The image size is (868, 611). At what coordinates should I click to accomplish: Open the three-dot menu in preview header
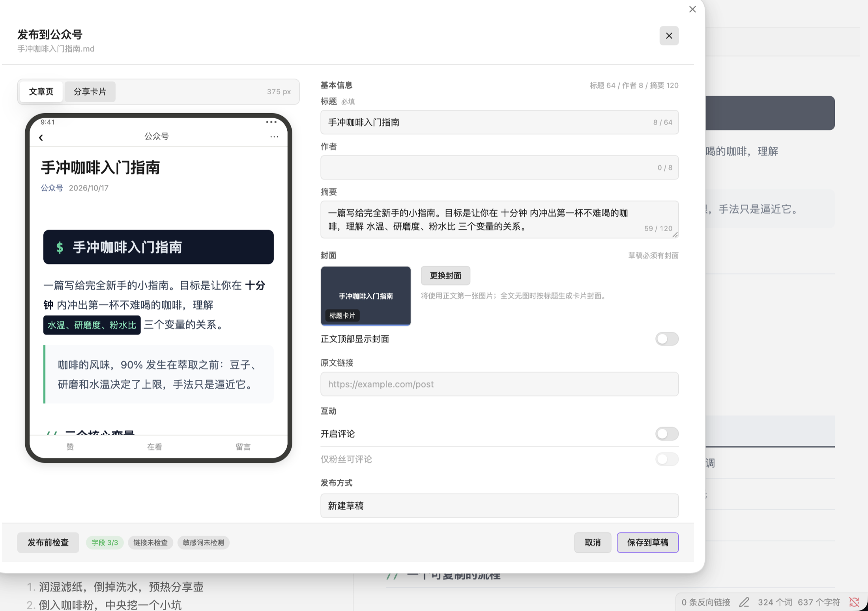pyautogui.click(x=274, y=136)
